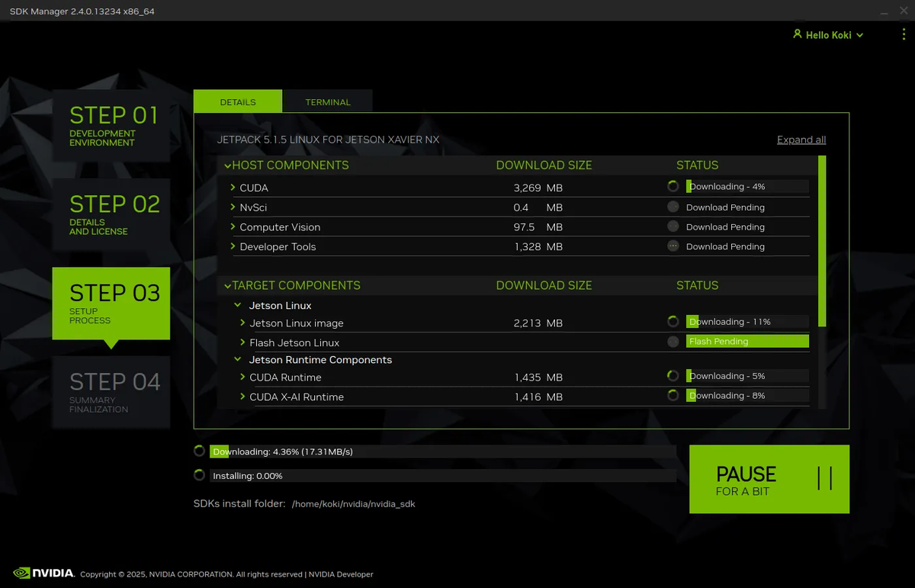Click the Computer Vision pending status circle
This screenshot has height=588, width=915.
[673, 227]
